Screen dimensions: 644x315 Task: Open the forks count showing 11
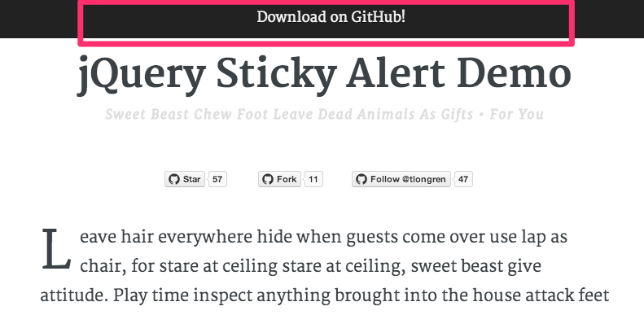tap(313, 179)
